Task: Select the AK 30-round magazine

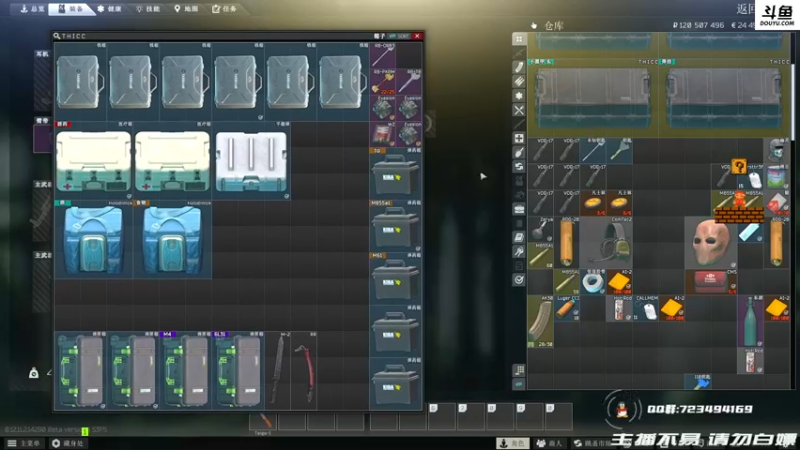Action: (x=540, y=321)
